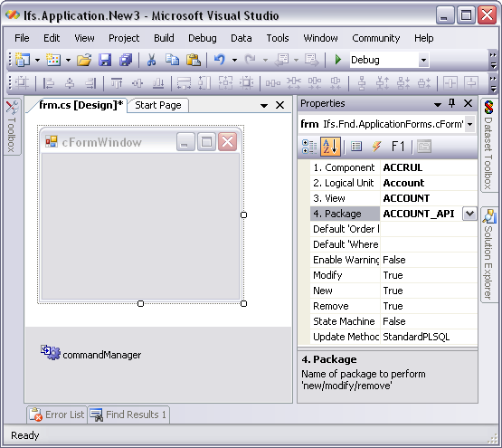Select the frm.cs [Design] tab
This screenshot has width=502, height=448.
click(x=81, y=105)
